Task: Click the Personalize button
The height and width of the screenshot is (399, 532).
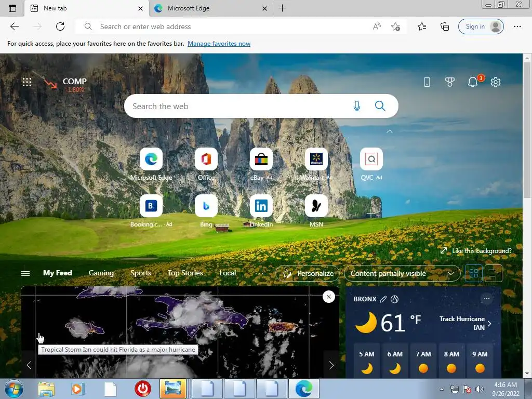Action: coord(308,273)
